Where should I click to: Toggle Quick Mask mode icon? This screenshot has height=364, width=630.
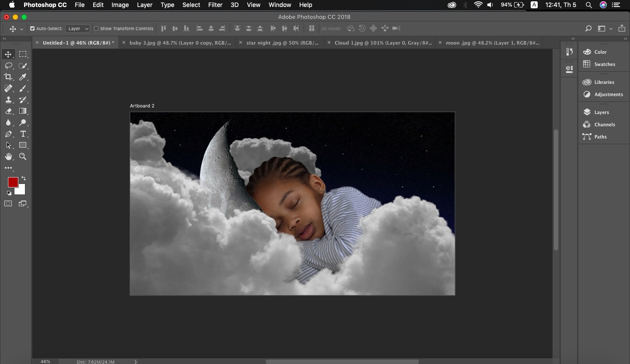(8, 203)
